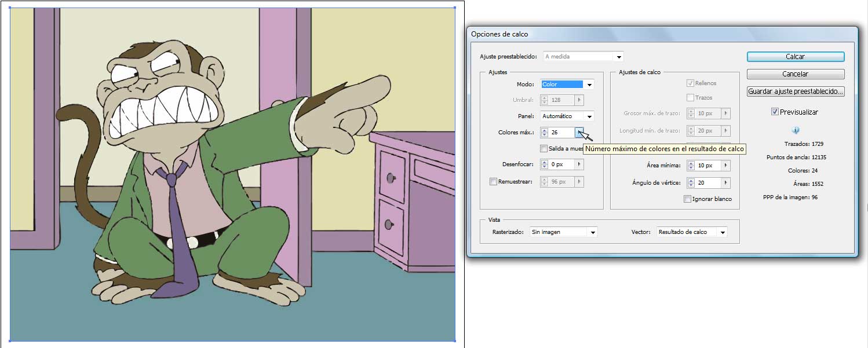Image resolution: width=868 pixels, height=348 pixels.
Task: Click the 'Puntos de ancla: 12135' text
Action: point(796,157)
